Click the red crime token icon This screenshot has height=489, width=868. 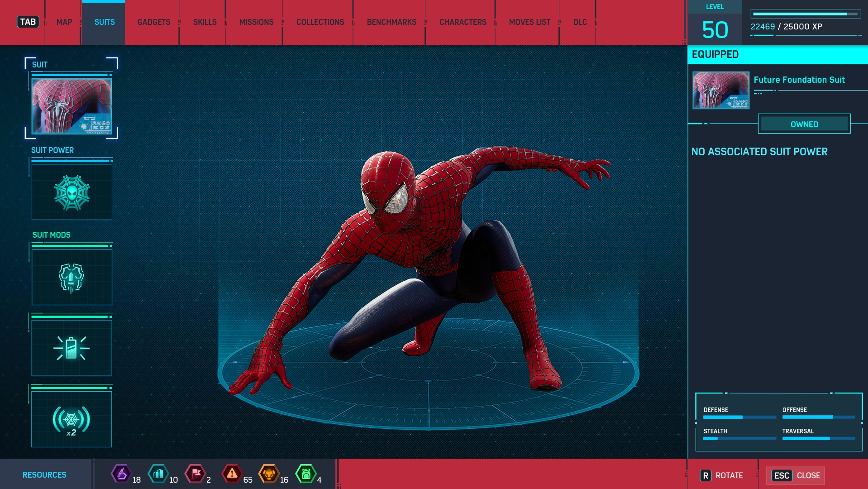[x=232, y=474]
